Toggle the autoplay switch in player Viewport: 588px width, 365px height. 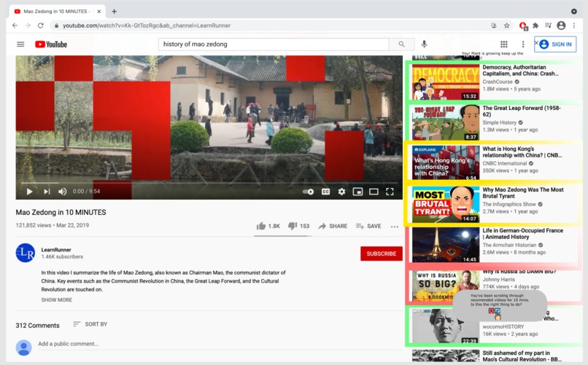(x=309, y=192)
